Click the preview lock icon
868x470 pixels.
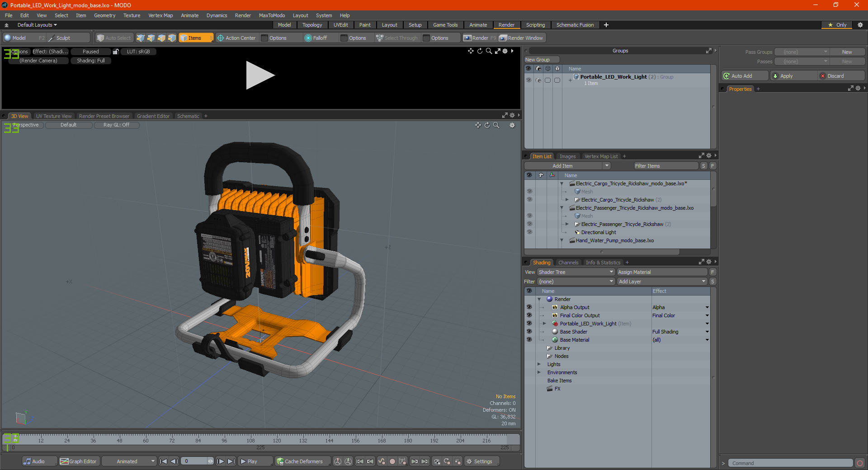116,52
